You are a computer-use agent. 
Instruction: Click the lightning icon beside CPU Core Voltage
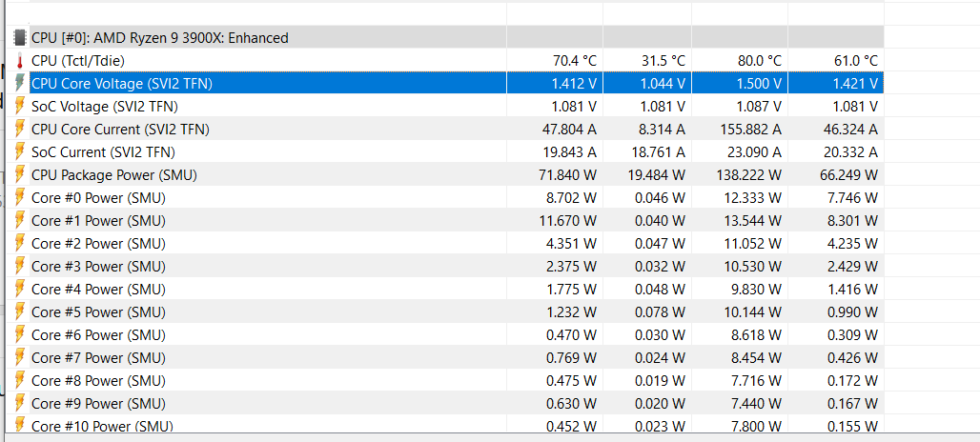20,84
